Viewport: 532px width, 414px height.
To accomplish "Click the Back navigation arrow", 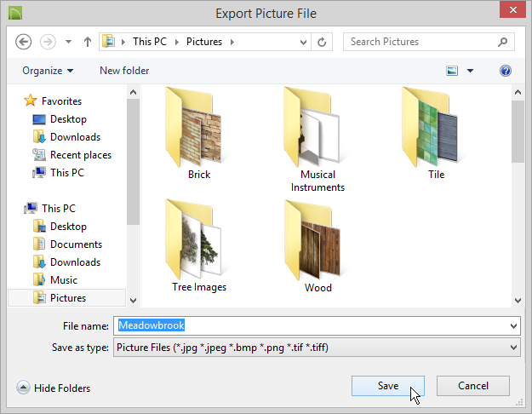I will pos(24,42).
